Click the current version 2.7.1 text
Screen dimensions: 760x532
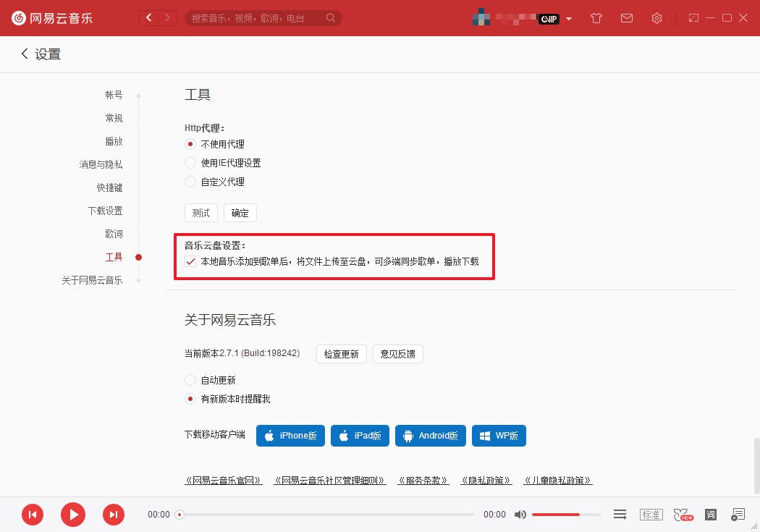point(242,353)
